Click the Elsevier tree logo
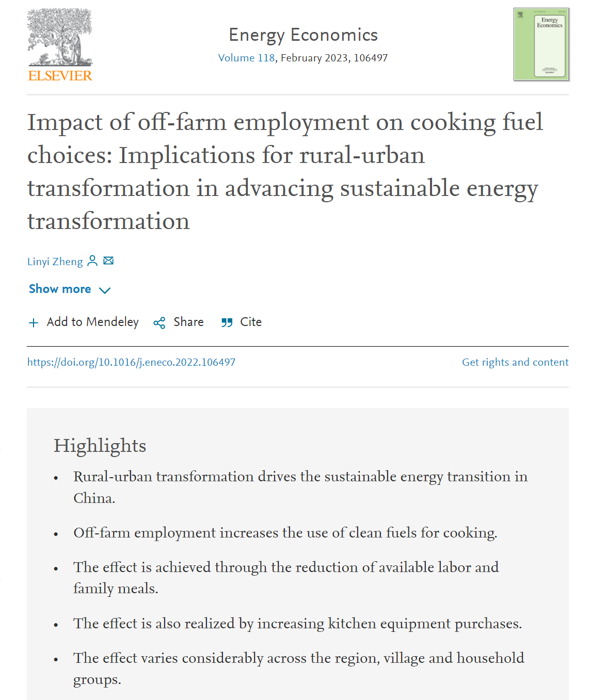Screen dimensions: 591x700 [60, 37]
